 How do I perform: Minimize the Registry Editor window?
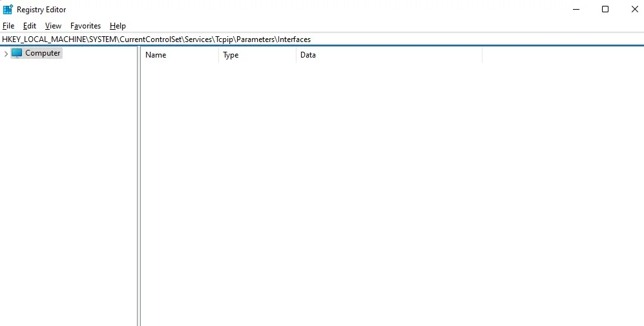coord(576,10)
